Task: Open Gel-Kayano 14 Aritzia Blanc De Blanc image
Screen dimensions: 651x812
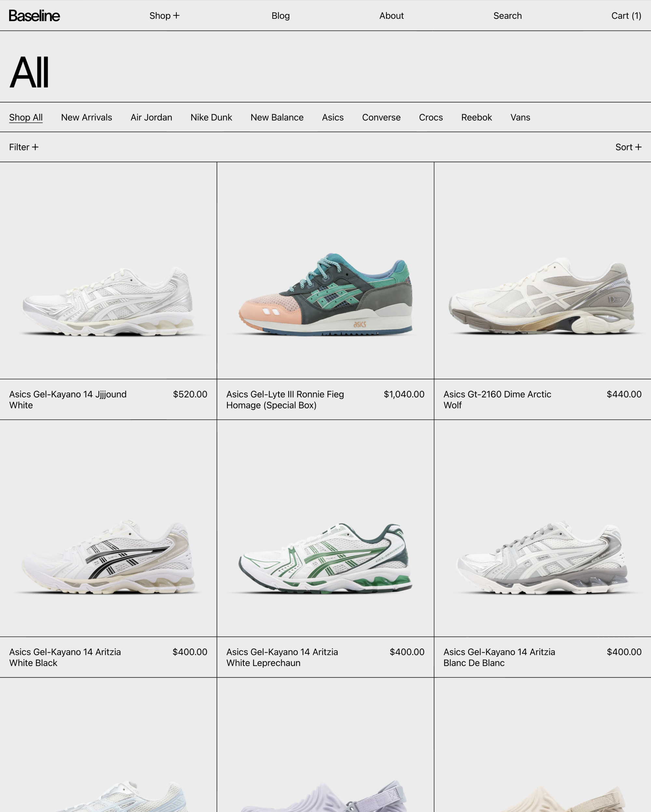Action: (x=543, y=528)
